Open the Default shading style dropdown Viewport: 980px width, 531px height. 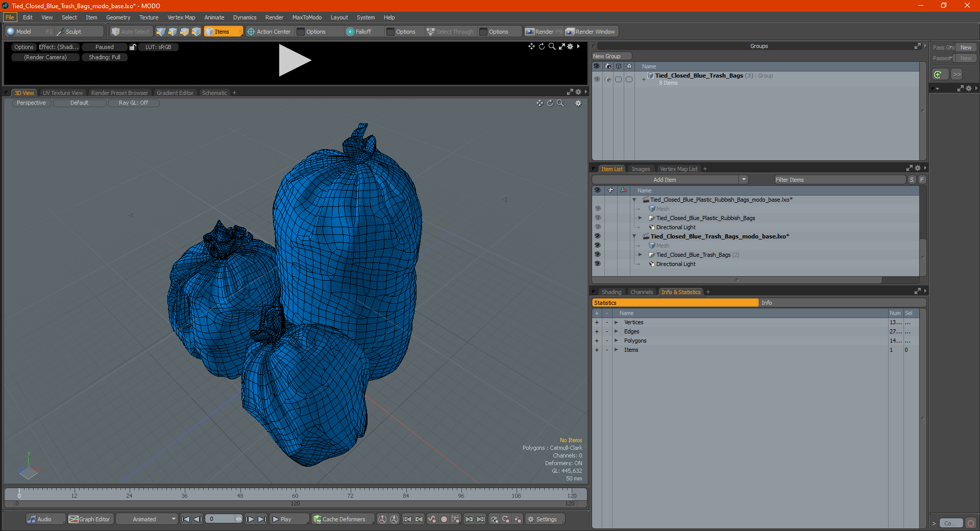click(80, 103)
